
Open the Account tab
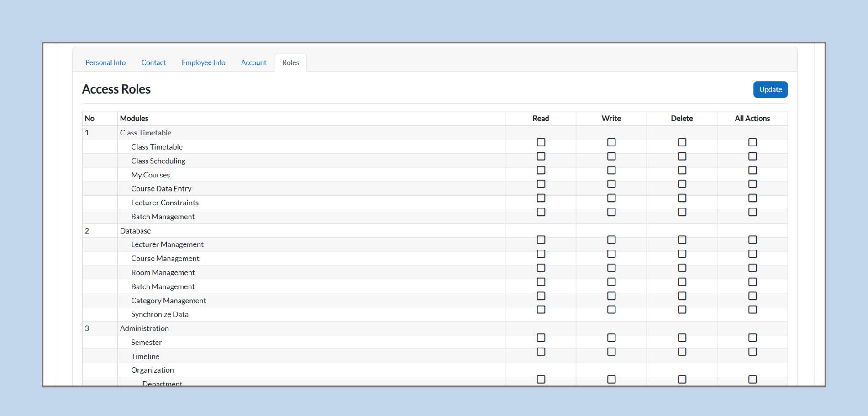253,62
